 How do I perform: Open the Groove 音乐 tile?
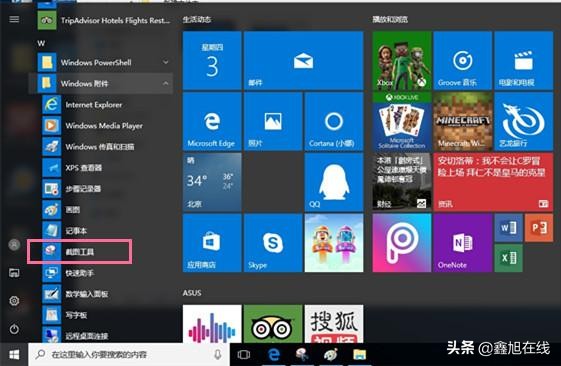click(x=463, y=60)
